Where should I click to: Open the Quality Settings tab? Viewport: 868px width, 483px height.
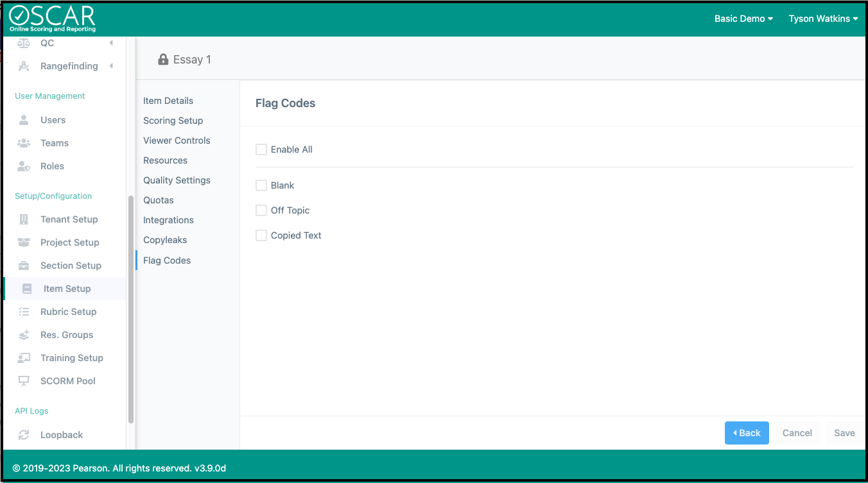(x=177, y=180)
